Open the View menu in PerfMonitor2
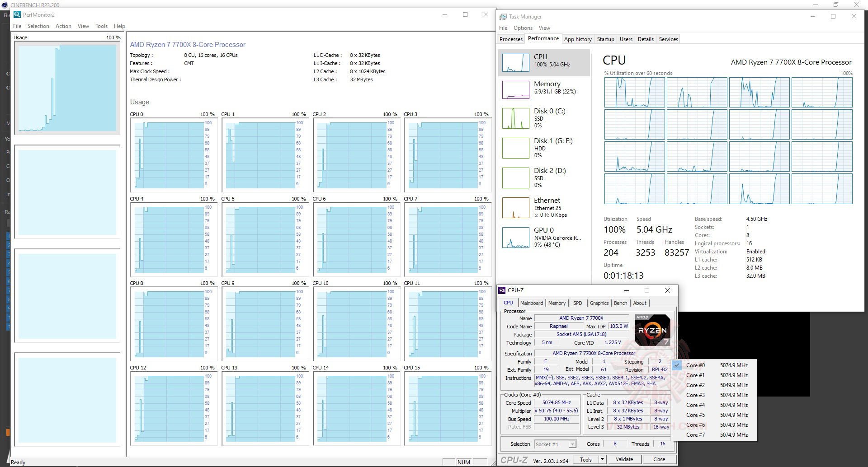 pyautogui.click(x=83, y=26)
